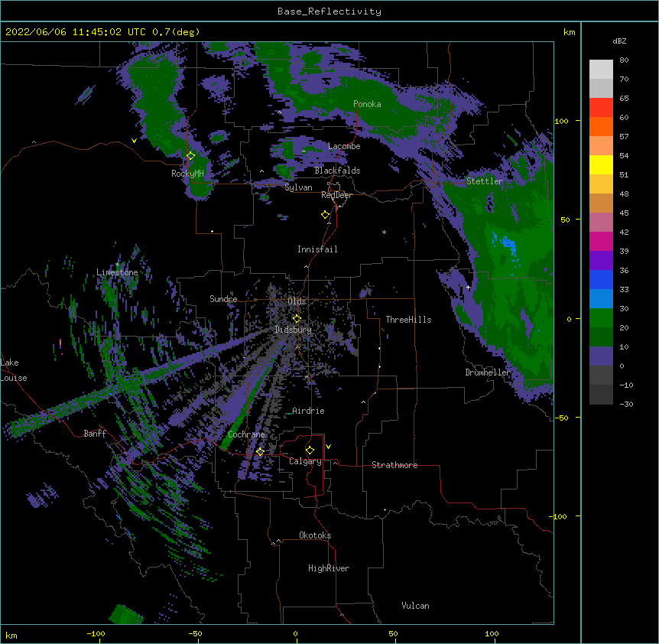
Task: Click the 100 km tick on the right axis
Action: point(561,121)
